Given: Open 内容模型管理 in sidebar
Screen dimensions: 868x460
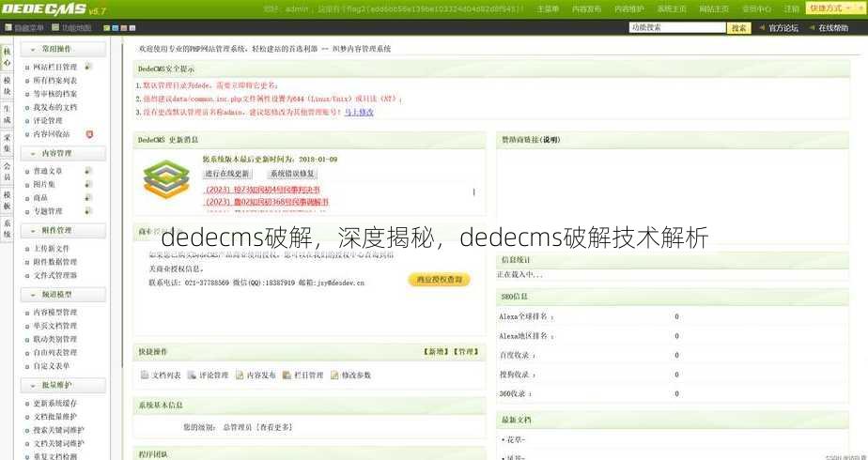Looking at the screenshot, I should coord(54,313).
